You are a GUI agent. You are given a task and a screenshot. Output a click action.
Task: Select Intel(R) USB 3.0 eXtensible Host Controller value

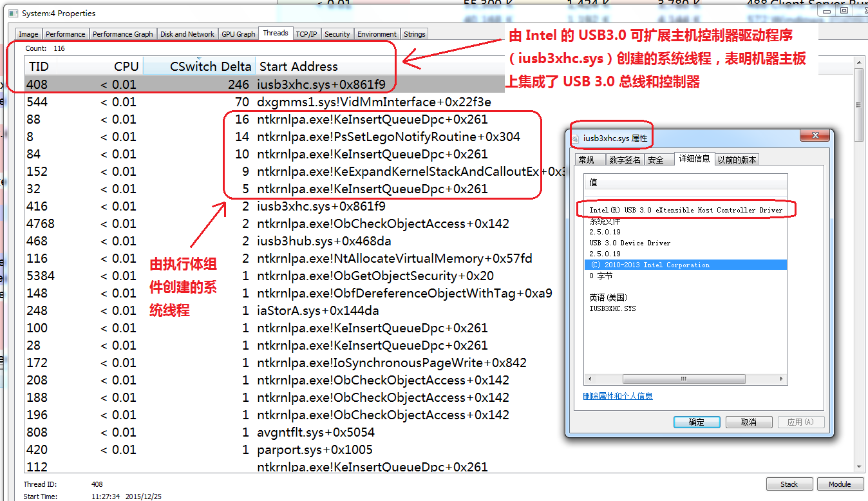(x=686, y=210)
